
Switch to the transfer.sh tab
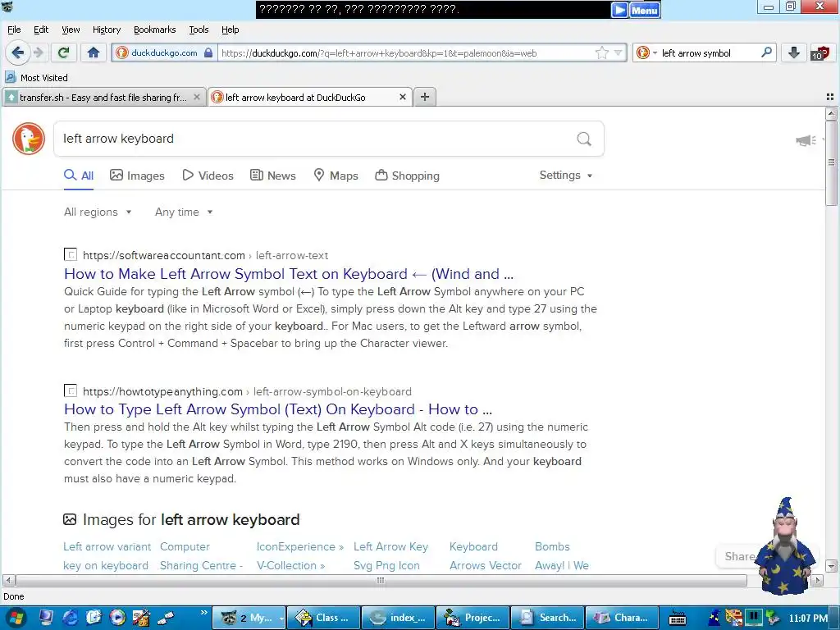point(103,97)
